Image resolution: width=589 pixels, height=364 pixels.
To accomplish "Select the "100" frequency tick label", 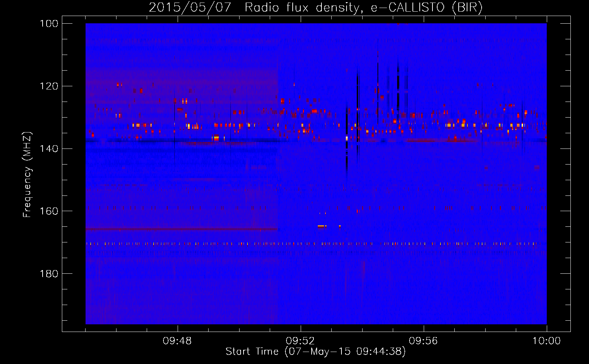I will [x=49, y=24].
